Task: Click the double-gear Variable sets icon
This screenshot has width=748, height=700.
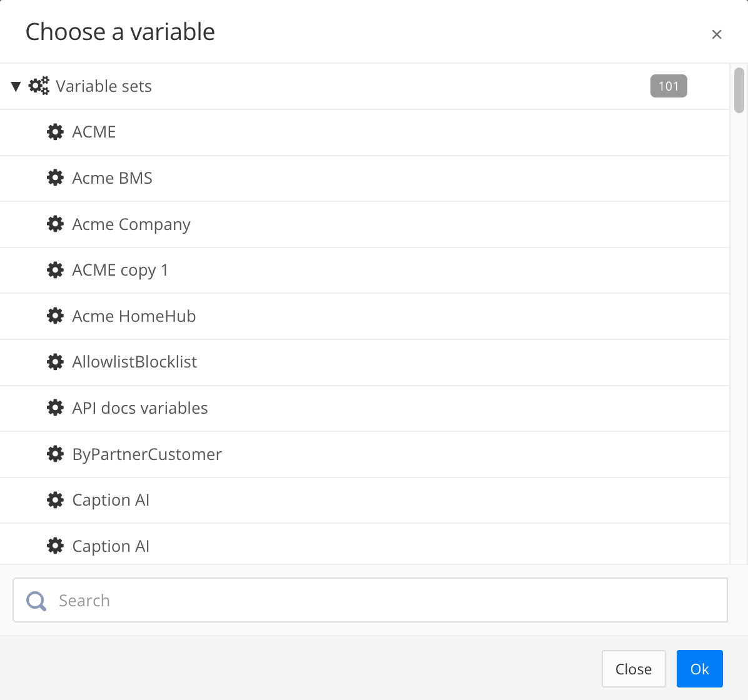Action: coord(39,86)
